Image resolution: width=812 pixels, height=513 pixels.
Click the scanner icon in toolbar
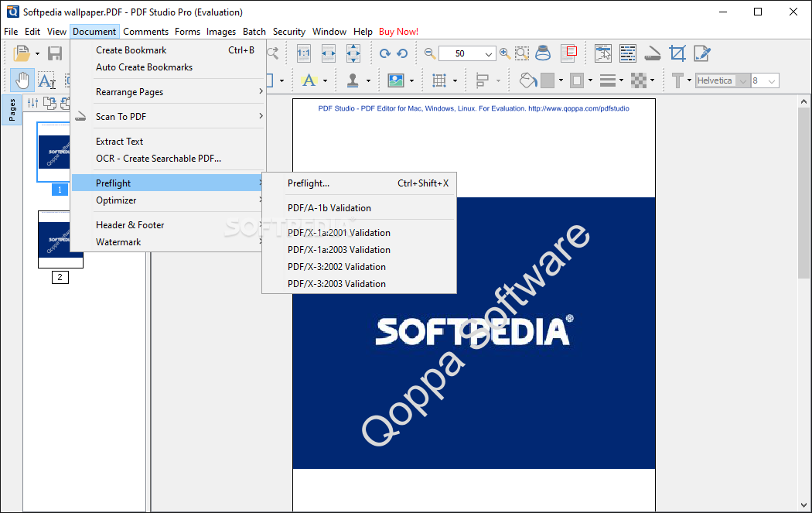(653, 54)
